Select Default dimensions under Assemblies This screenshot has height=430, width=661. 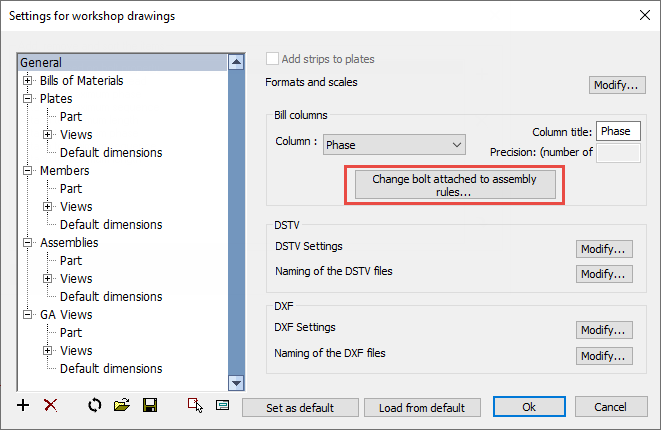coord(111,297)
